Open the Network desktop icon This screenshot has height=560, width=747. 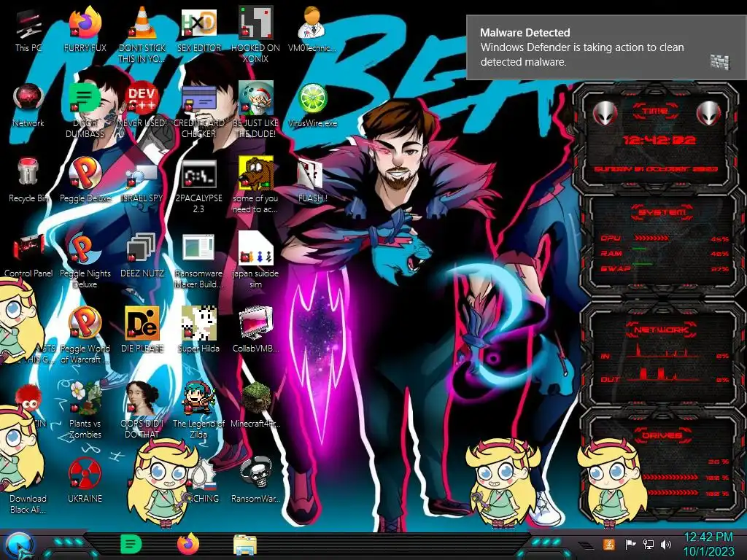pyautogui.click(x=28, y=106)
